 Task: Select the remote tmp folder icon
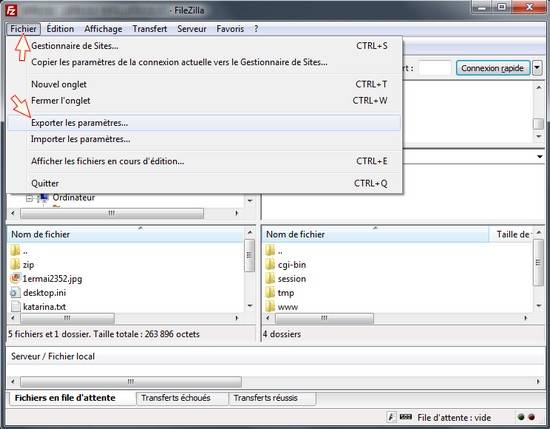click(270, 292)
